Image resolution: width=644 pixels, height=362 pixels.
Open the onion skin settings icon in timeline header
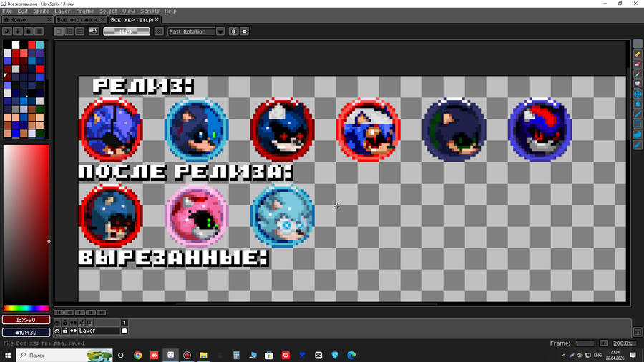(82, 323)
